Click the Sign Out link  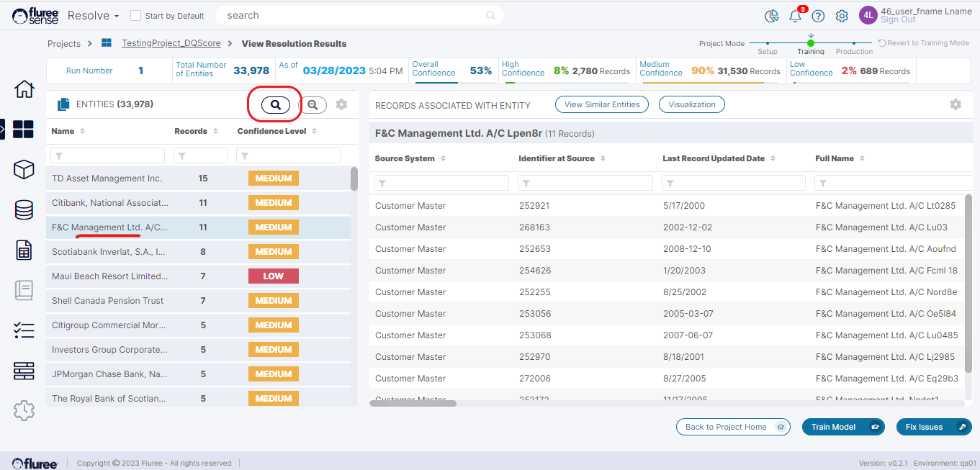[x=898, y=20]
